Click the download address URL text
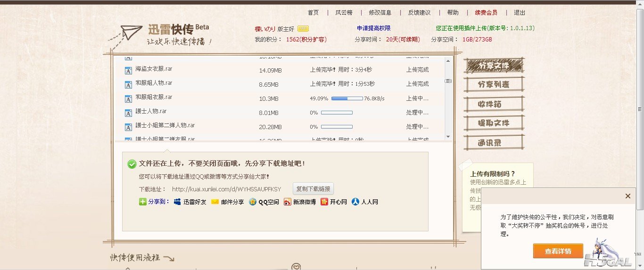The image size is (644, 270). coord(226,189)
